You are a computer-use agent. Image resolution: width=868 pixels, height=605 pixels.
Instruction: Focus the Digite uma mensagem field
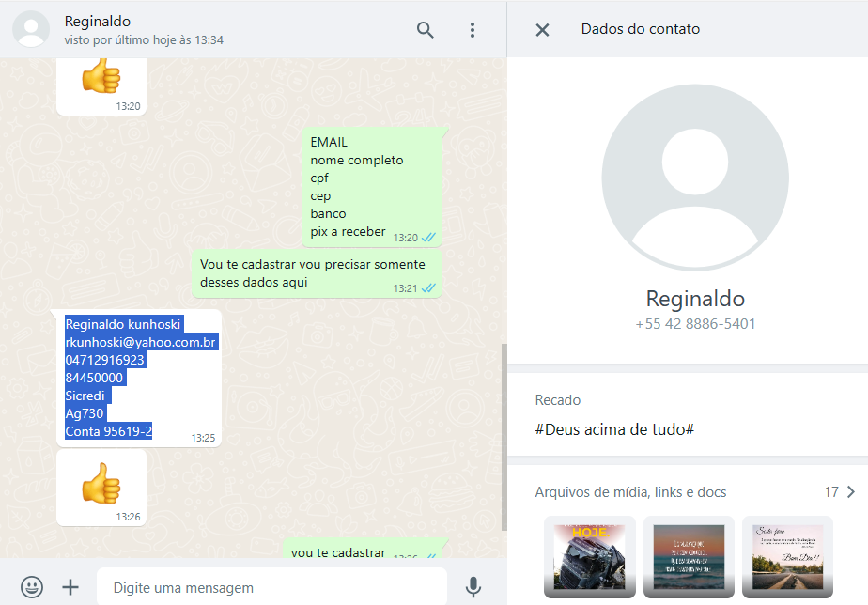coord(272,587)
